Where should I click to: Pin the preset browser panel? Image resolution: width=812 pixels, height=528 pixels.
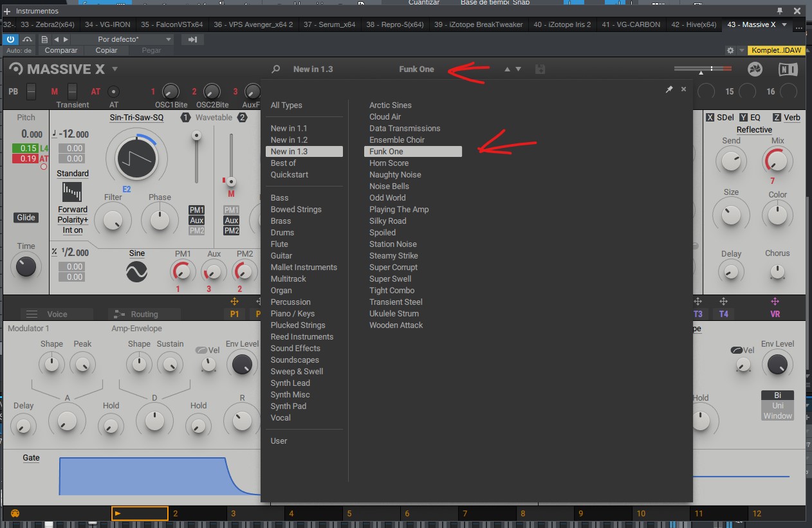point(669,89)
